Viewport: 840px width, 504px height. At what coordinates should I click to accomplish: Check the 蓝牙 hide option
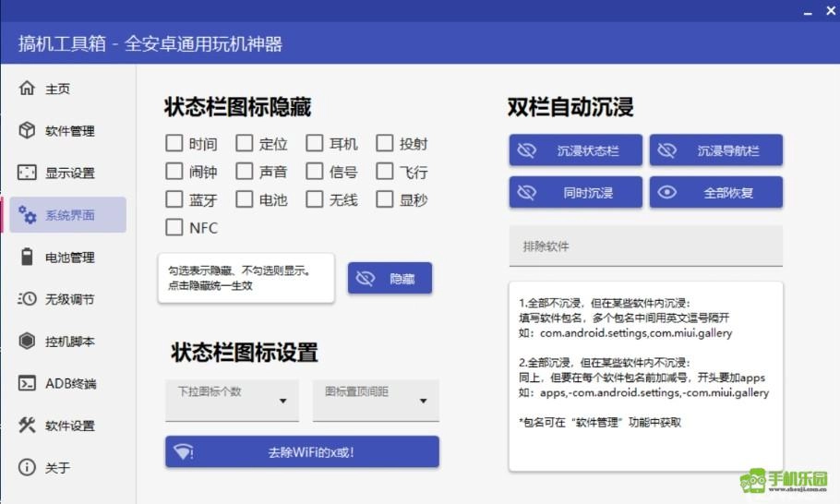click(x=174, y=199)
